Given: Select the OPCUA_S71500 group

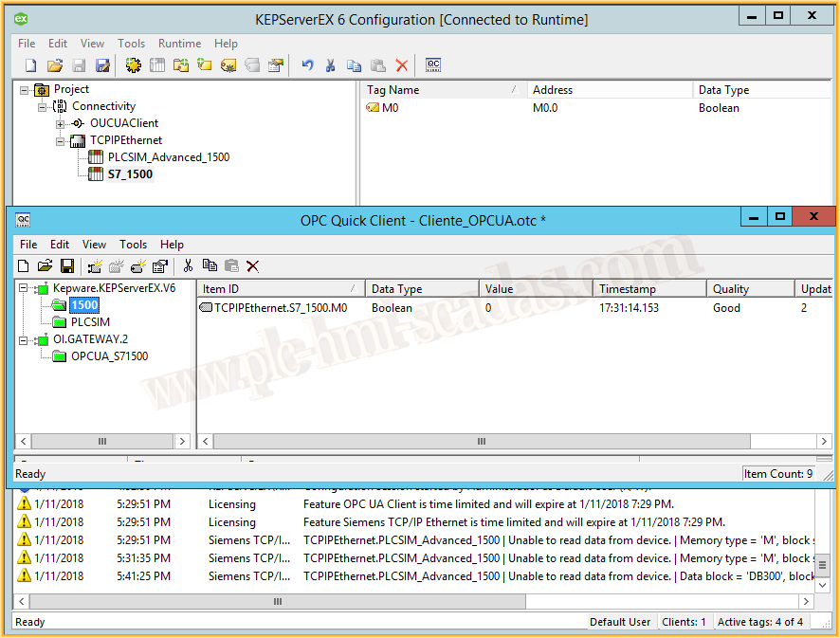Looking at the screenshot, I should tap(109, 356).
